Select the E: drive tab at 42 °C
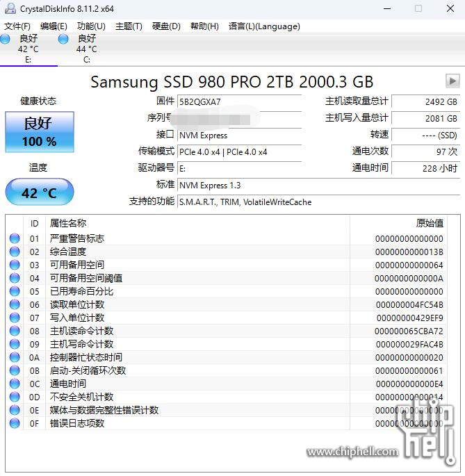Screen dimensions: 465x476 (x=28, y=49)
